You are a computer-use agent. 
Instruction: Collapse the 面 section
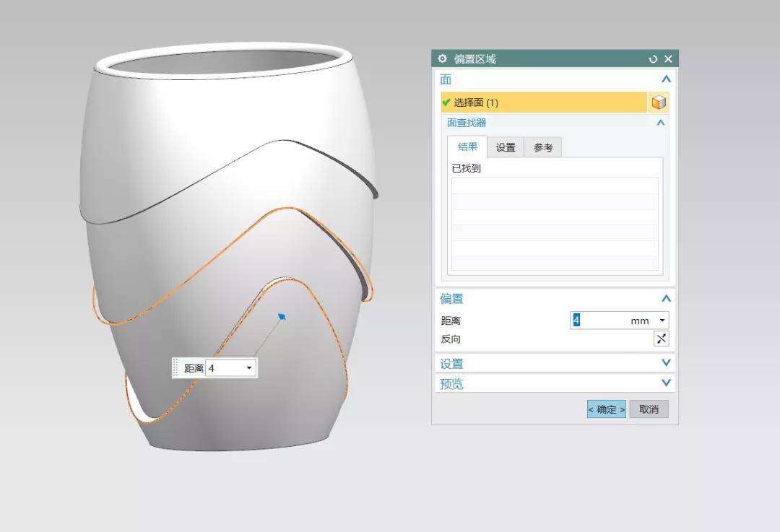pos(666,79)
